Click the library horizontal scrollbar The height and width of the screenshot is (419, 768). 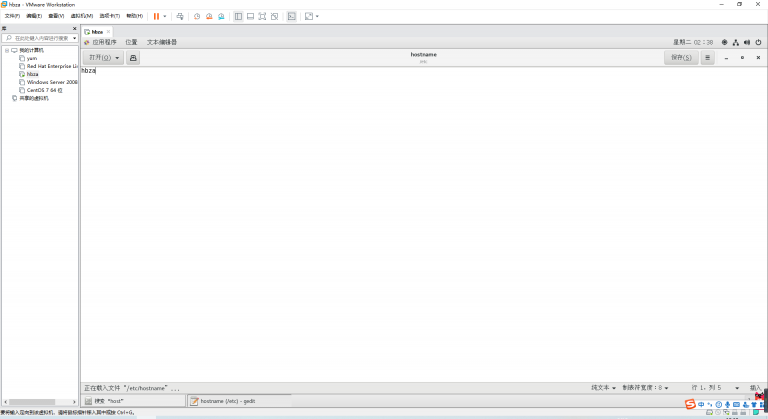32,402
